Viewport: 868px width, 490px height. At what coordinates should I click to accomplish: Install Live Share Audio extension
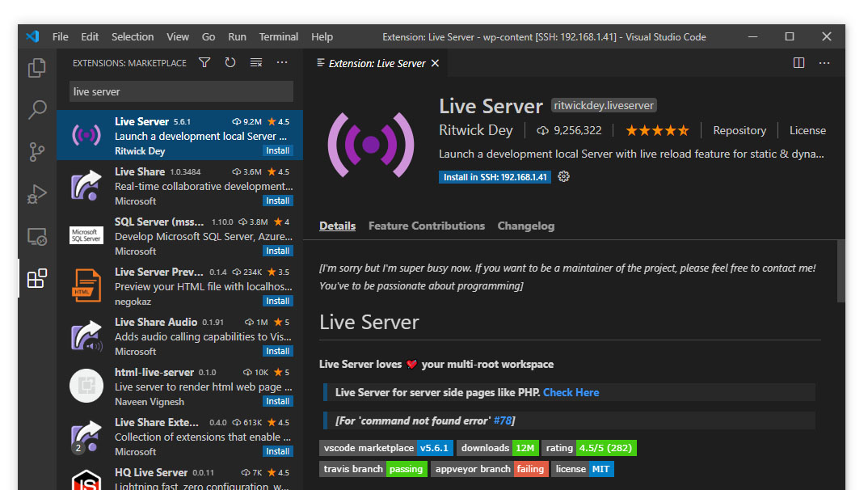click(x=277, y=351)
